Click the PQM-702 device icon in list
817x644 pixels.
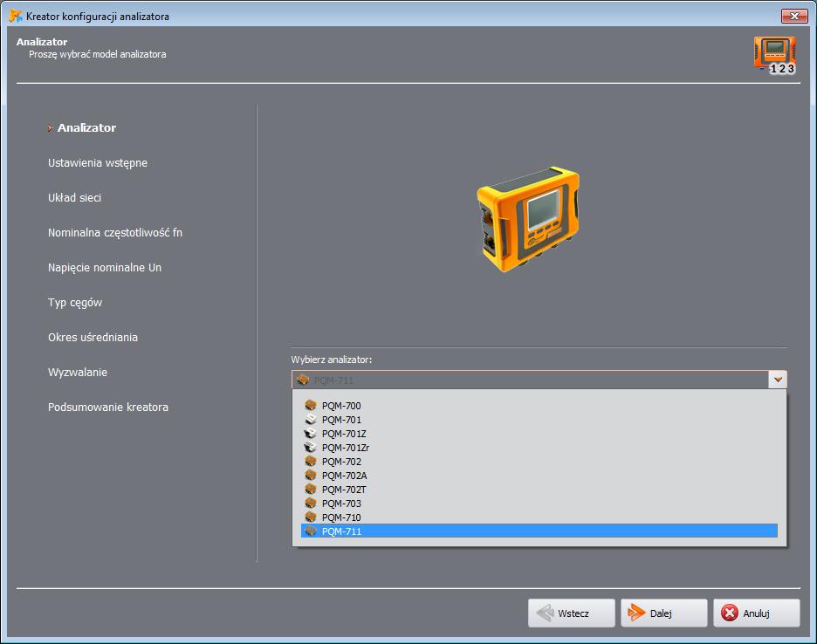click(311, 461)
